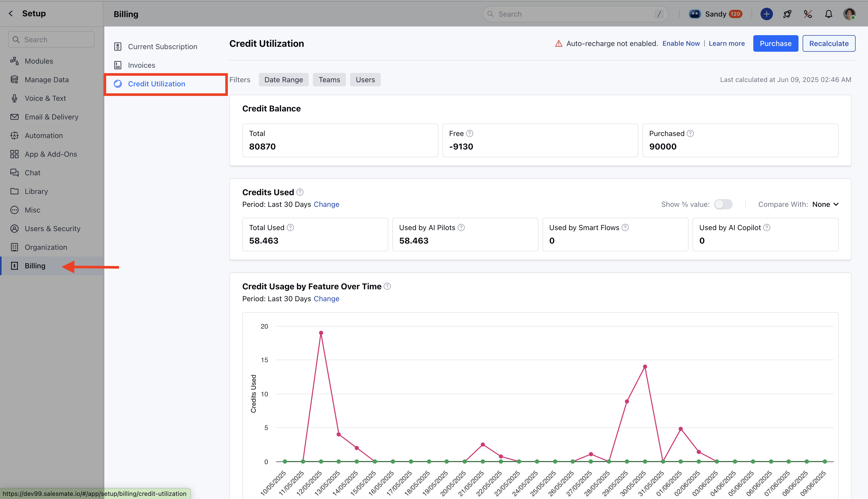Click the crossed-out phone call icon
Viewport: 868px width, 499px height.
click(808, 14)
